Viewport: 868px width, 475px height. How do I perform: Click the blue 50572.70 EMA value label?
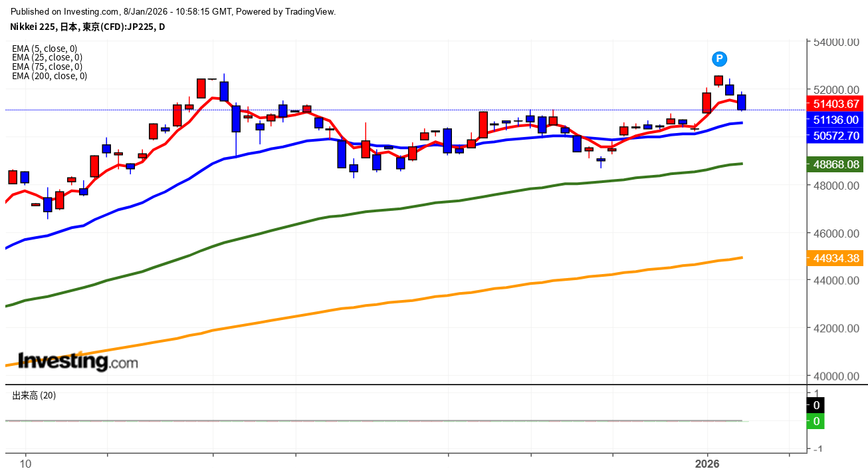tap(834, 136)
